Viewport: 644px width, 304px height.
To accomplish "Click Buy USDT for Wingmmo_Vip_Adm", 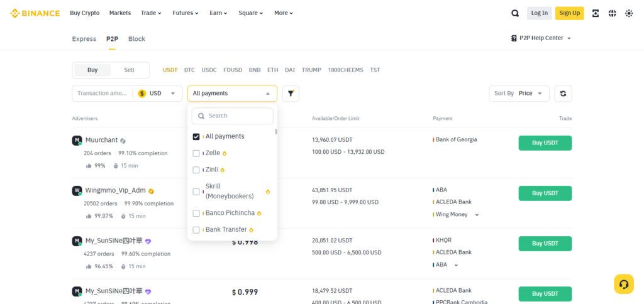I will [545, 193].
